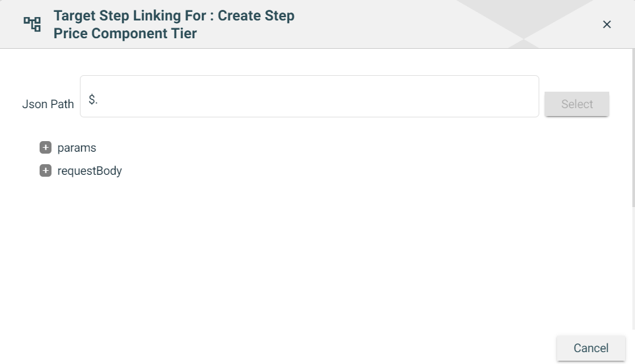Click the "Target Step Linking For" title line
The width and height of the screenshot is (635, 364).
coord(174,15)
